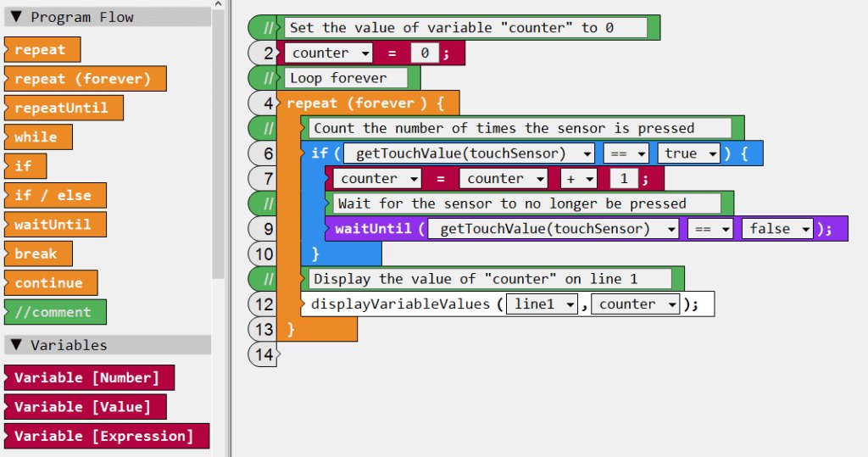Select line number 4
868x457 pixels.
coord(263,103)
